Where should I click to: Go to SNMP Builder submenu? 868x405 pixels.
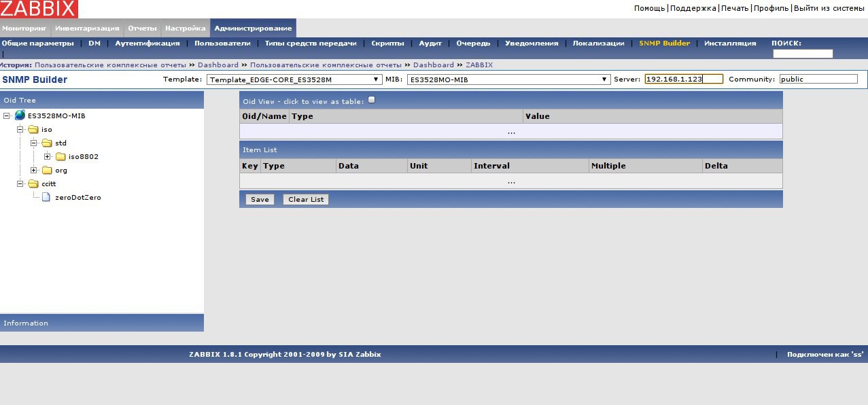664,43
